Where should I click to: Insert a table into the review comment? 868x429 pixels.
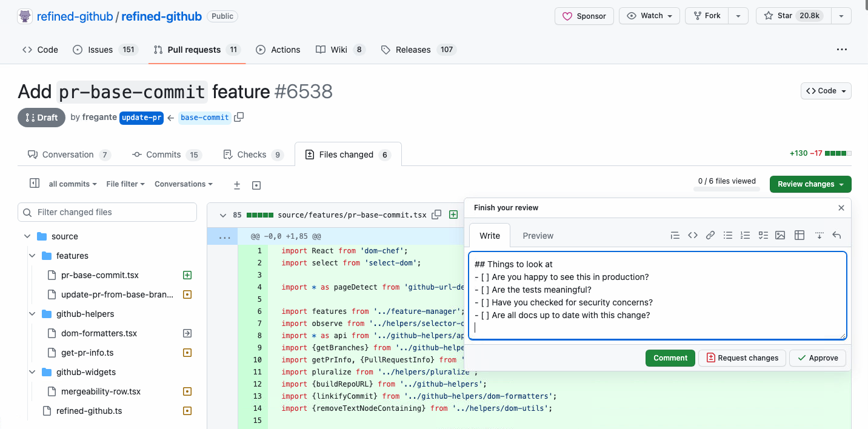(800, 235)
